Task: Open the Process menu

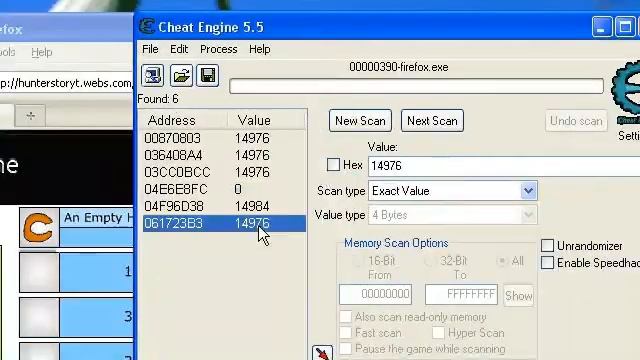Action: click(218, 49)
